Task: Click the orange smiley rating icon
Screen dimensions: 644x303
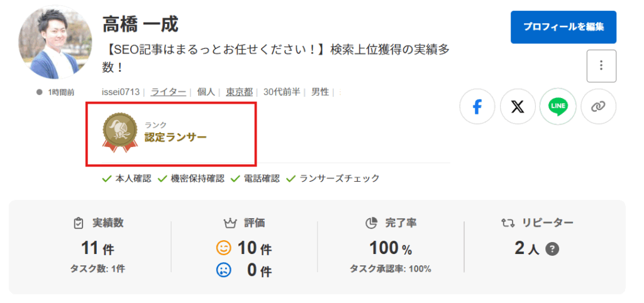Action: pyautogui.click(x=224, y=248)
